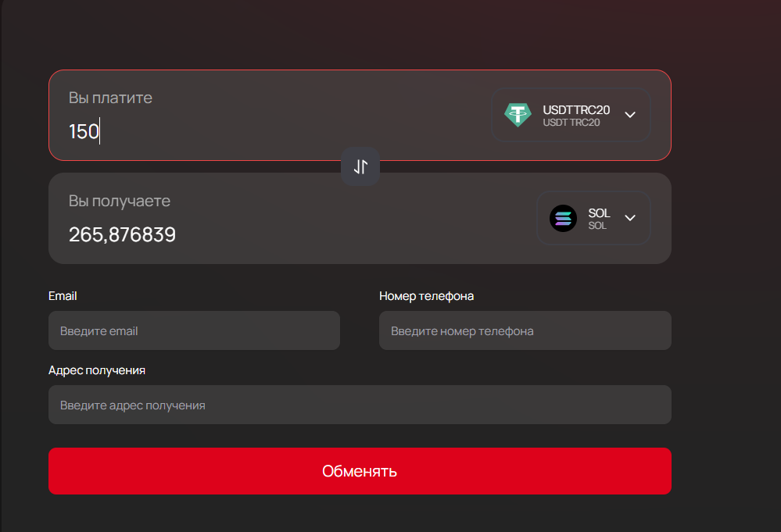Expand the USDTTRC20 currency chevron

(630, 115)
